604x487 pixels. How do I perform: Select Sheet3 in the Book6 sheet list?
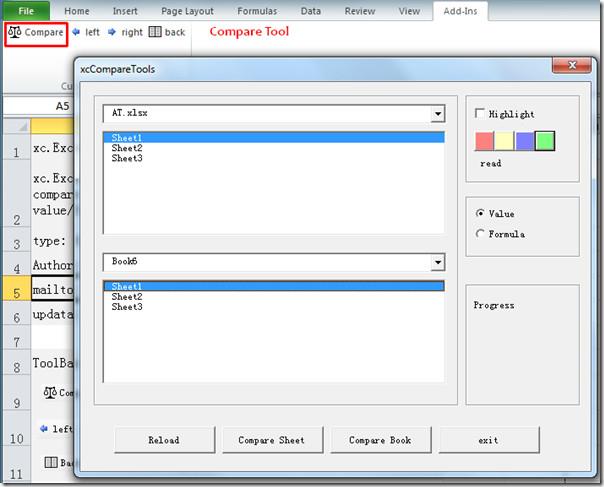tap(274, 307)
